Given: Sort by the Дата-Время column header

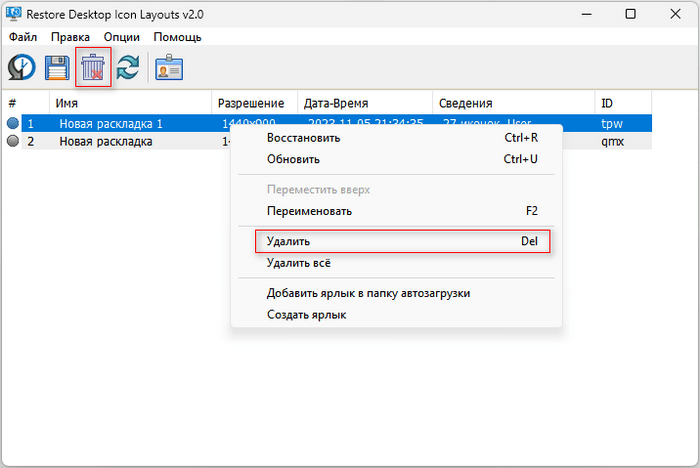Looking at the screenshot, I should point(365,103).
